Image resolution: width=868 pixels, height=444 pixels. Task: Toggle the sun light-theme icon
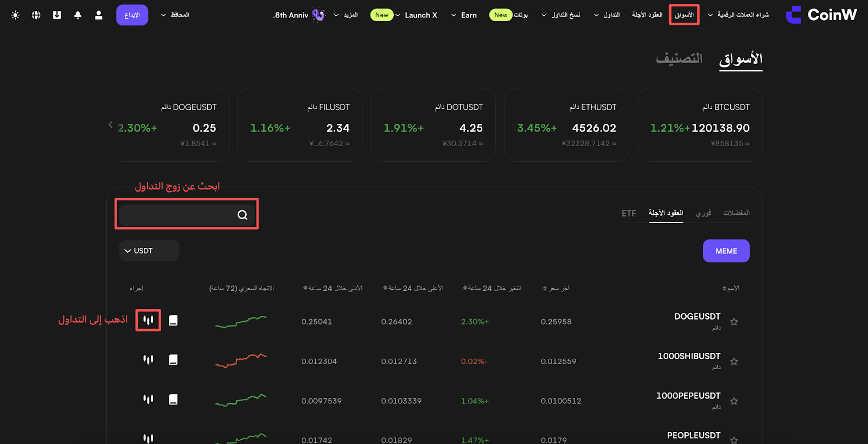click(x=15, y=15)
